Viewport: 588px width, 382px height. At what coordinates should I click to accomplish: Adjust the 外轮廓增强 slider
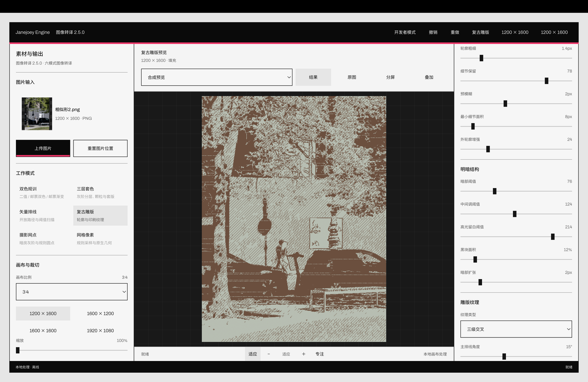(516, 149)
